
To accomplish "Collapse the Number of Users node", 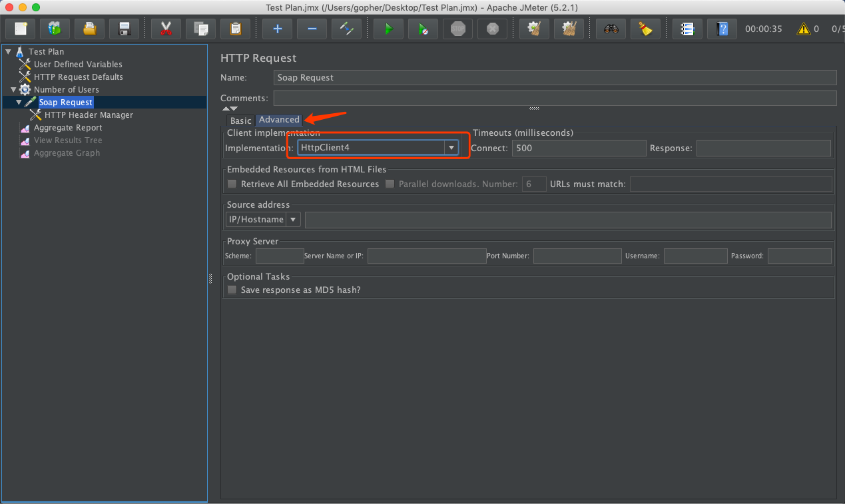I will [x=13, y=89].
